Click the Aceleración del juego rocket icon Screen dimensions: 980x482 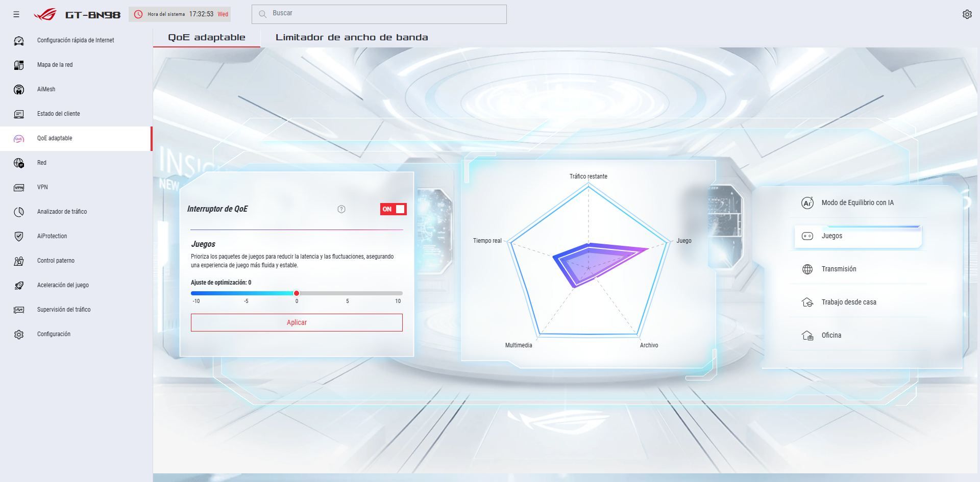(x=19, y=285)
